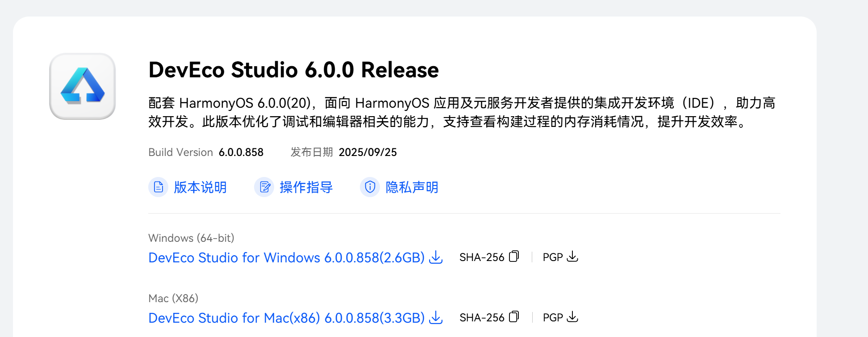Screen dimensions: 868x337
Task: Copy SHA-256 for the Windows package
Action: click(x=514, y=256)
